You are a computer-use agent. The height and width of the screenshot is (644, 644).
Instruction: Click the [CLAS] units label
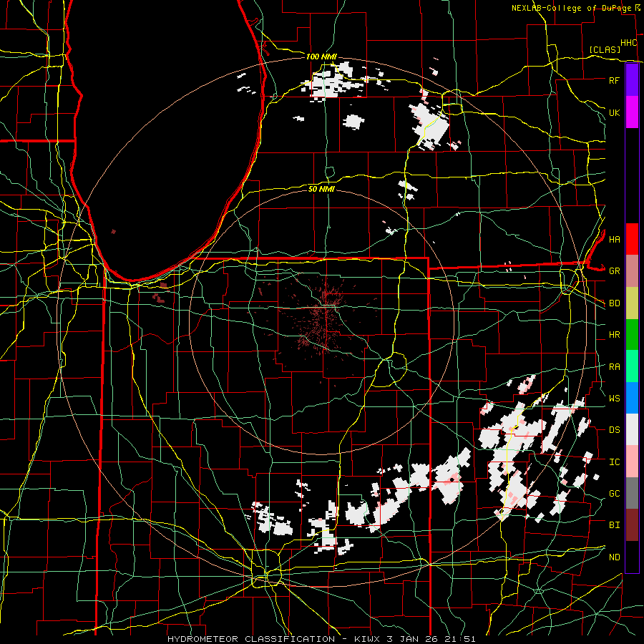click(605, 49)
